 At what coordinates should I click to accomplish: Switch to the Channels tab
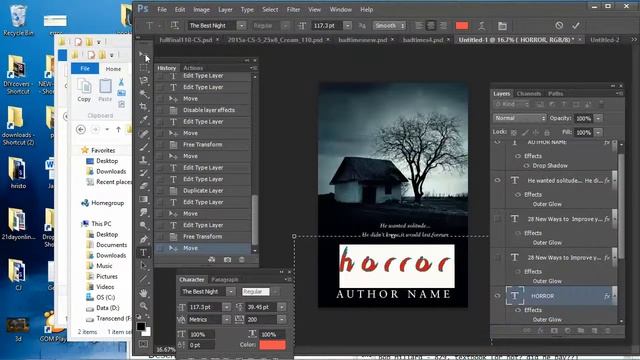529,93
